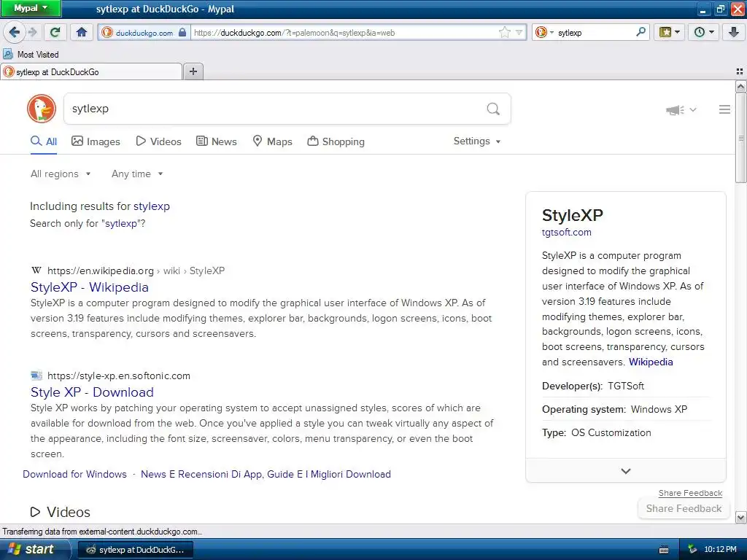Open the Most Visited bookmarks folder
Image resolution: width=747 pixels, height=560 pixels.
pyautogui.click(x=31, y=54)
